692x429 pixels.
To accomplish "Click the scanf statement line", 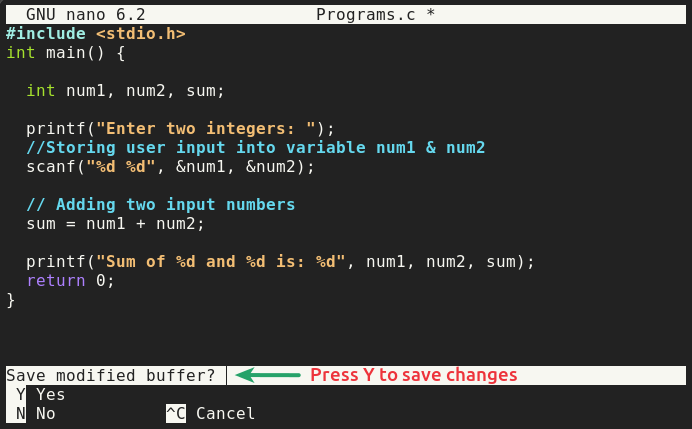I will coord(170,167).
